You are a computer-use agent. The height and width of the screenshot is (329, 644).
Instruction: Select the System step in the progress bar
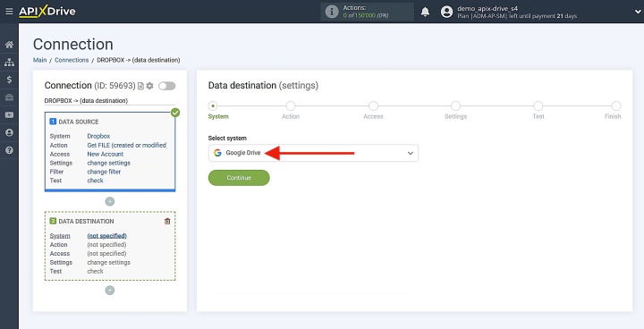click(x=213, y=106)
